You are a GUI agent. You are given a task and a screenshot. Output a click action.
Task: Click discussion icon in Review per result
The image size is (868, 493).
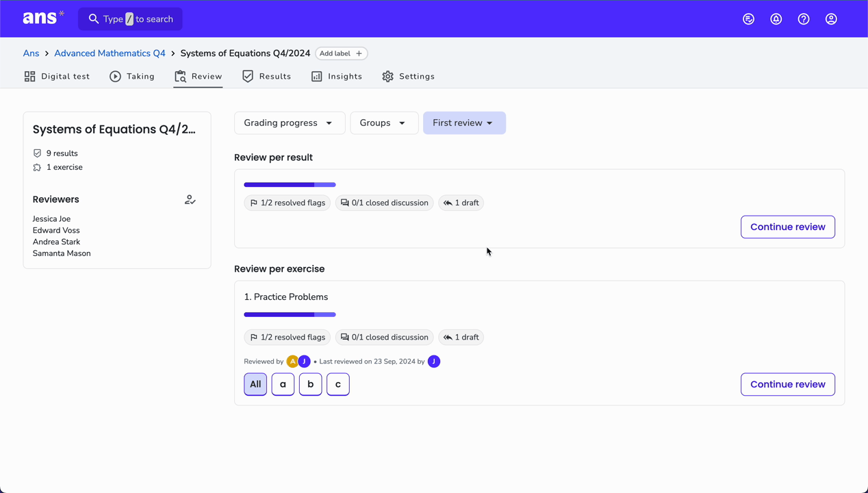344,203
